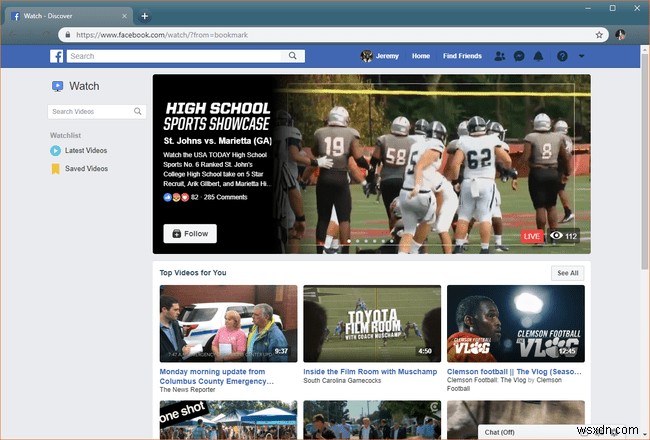The image size is (650, 440).
Task: Open a new browser tab
Action: point(144,16)
